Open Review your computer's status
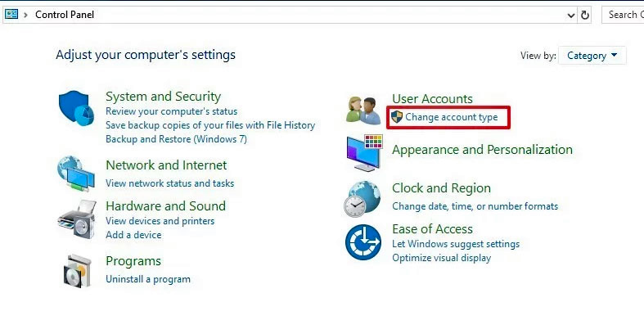Image resolution: width=644 pixels, height=316 pixels. pos(171,111)
